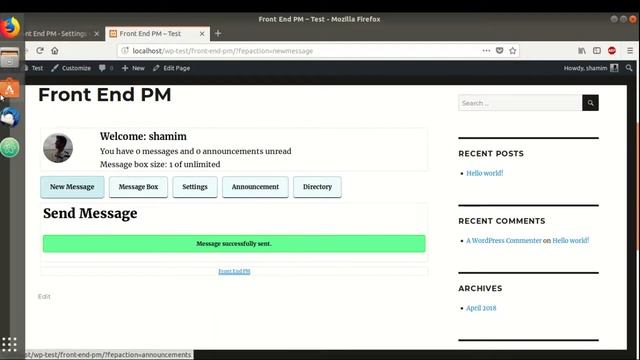Open the red adblock extension icon

611,51
